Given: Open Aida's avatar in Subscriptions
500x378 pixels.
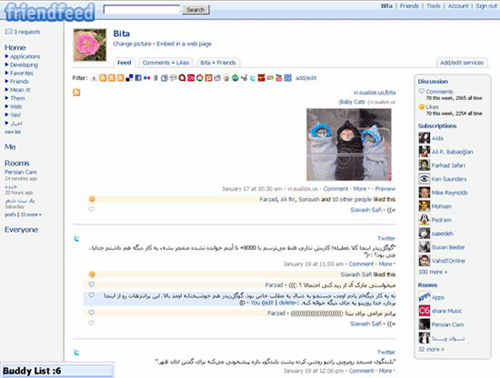Looking at the screenshot, I should [424, 138].
